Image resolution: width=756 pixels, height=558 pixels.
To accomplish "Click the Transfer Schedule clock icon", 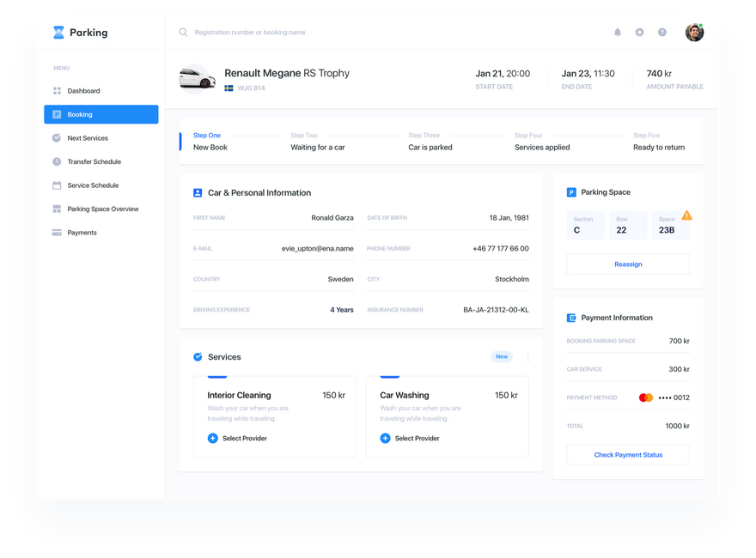I will (57, 161).
